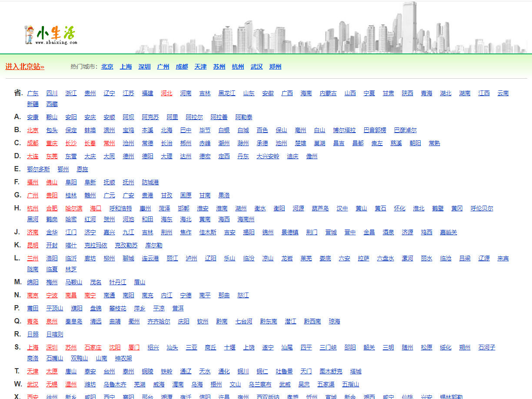Open the 防城港 city link
Viewport: 532px width, 399px height.
150,183
